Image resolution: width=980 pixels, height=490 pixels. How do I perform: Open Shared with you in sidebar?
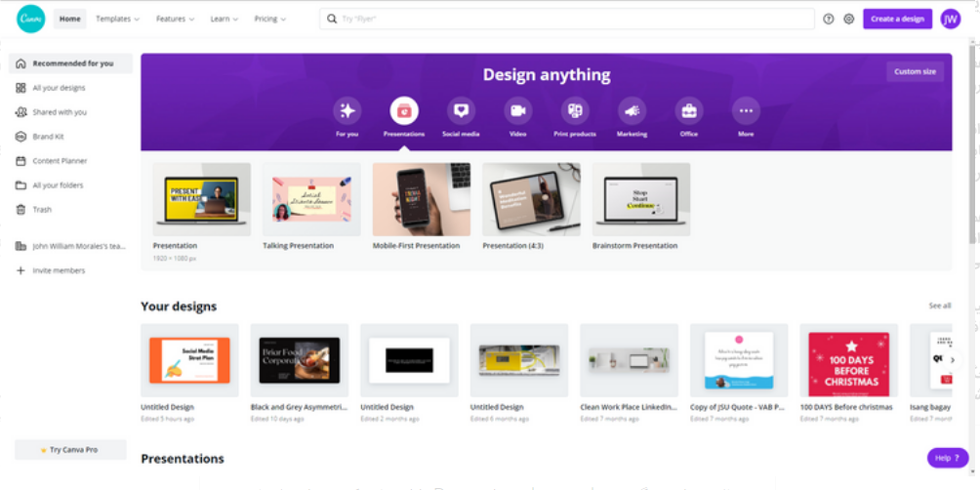pyautogui.click(x=70, y=112)
